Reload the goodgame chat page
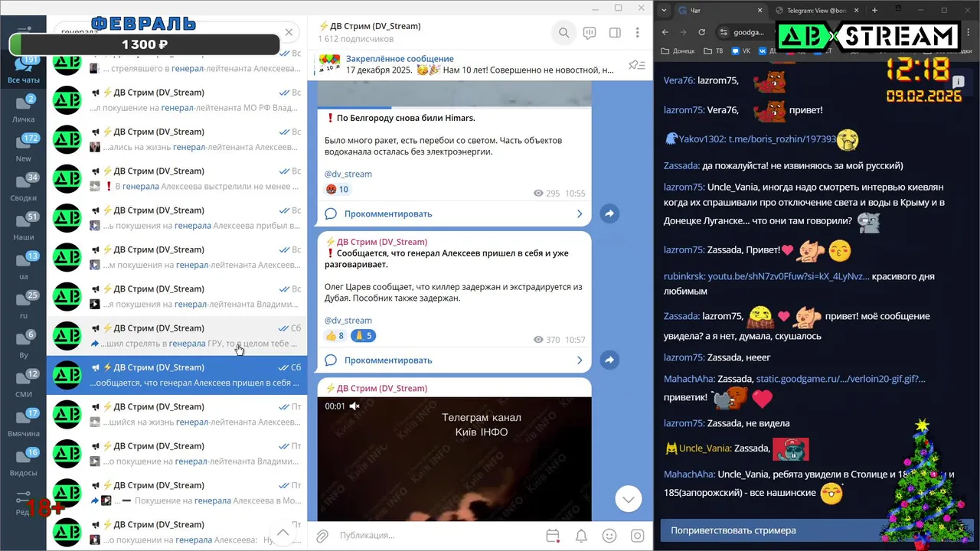 701,32
